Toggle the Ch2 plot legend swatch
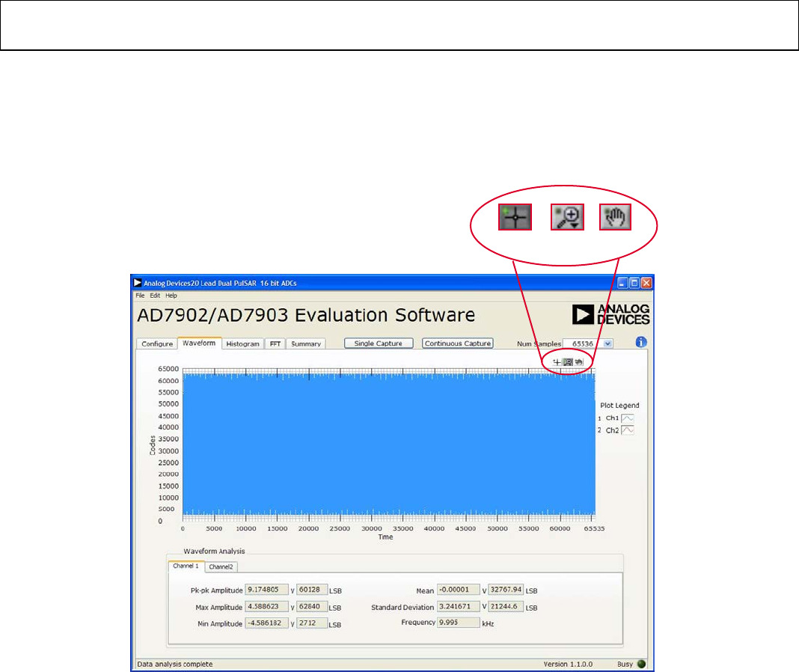 point(628,430)
